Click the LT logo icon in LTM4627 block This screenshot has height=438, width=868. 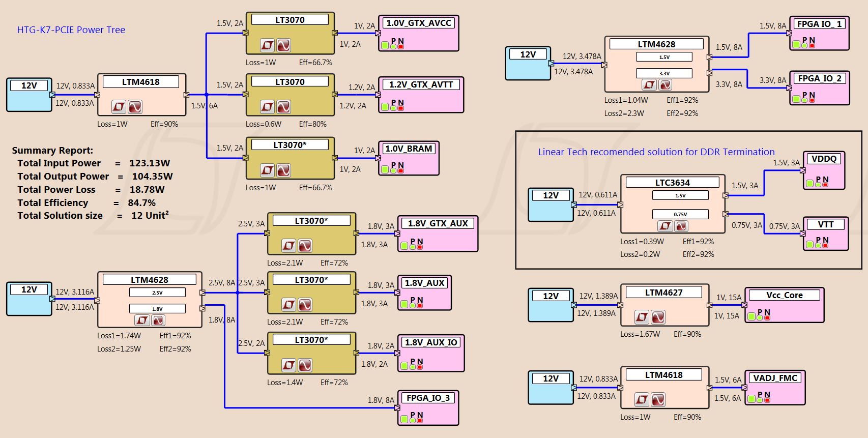tap(642, 317)
